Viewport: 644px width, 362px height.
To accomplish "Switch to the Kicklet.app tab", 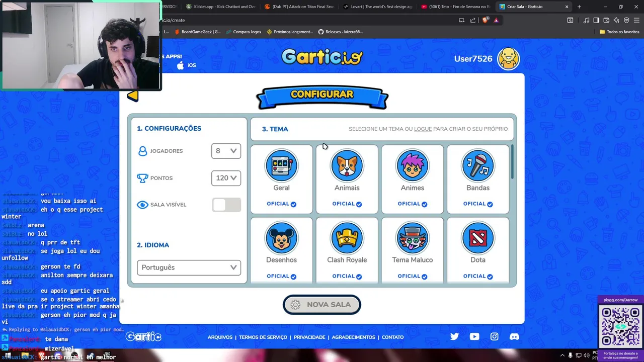I will 220,7.
